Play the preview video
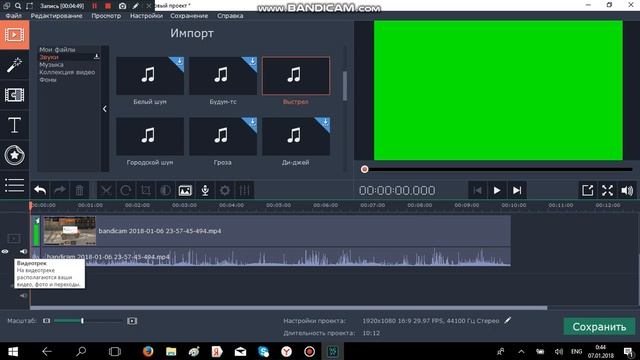Screen dimensions: 640x360 point(497,190)
